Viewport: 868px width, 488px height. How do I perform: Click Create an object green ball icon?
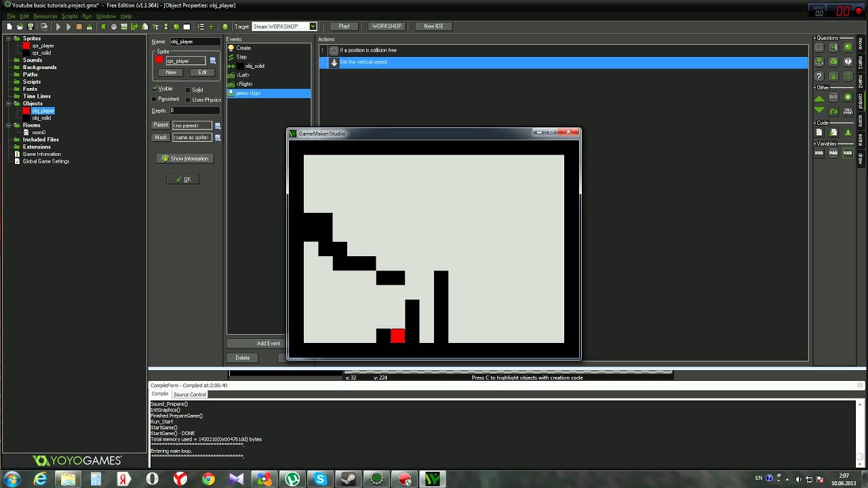[176, 26]
